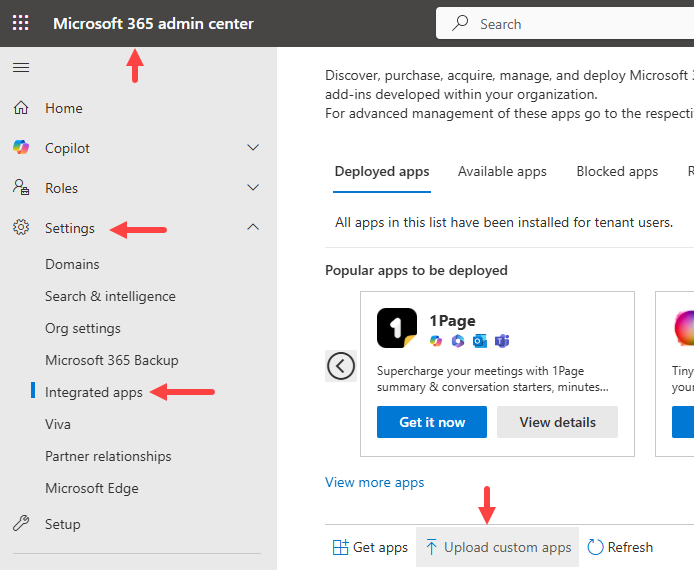Click the Outlook badge under 1Page
The image size is (694, 570).
tap(480, 341)
